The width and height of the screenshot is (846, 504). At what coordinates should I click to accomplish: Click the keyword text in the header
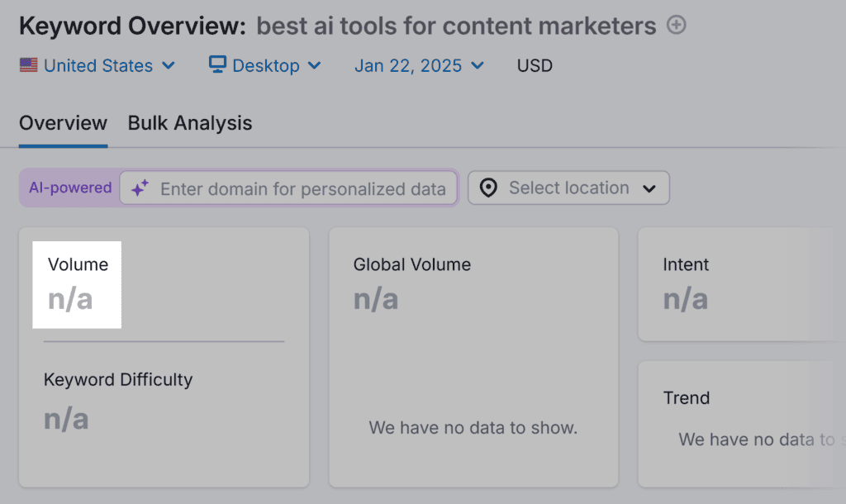(453, 26)
